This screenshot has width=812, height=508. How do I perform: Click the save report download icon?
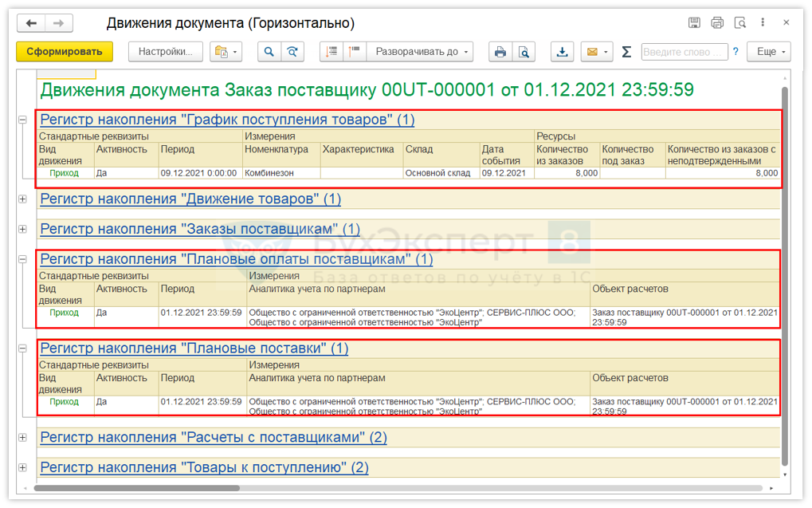point(563,52)
